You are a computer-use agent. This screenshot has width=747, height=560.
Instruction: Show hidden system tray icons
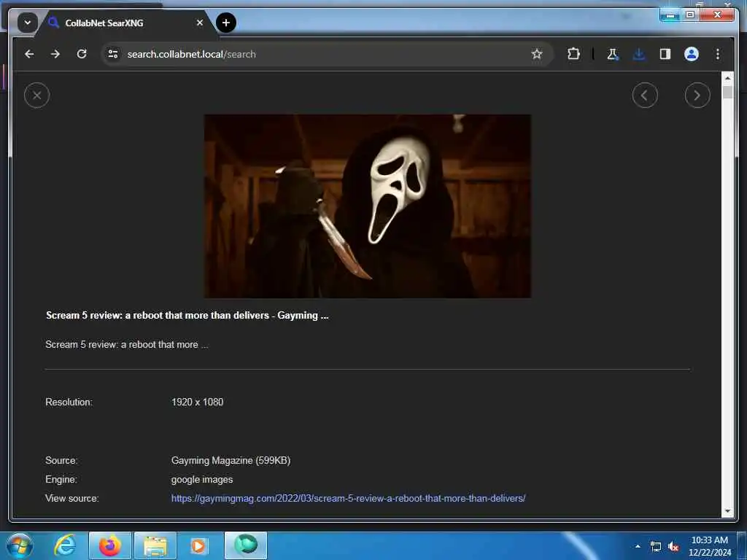[638, 546]
